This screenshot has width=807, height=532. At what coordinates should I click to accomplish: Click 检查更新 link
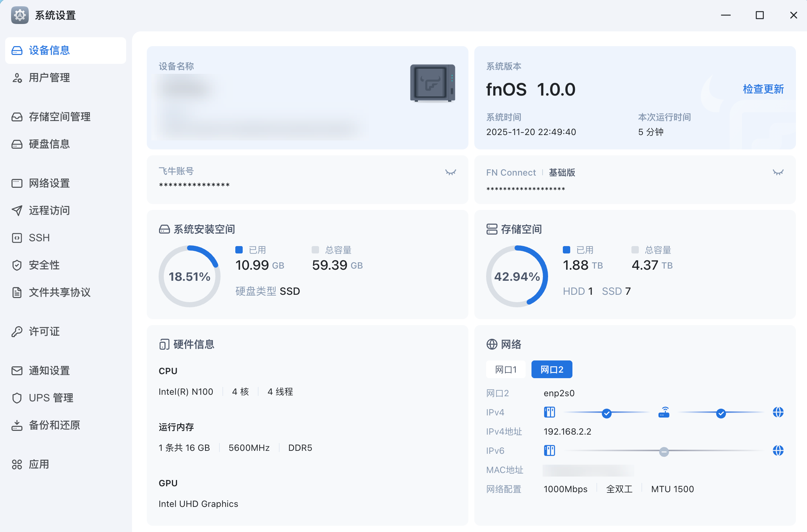(x=763, y=89)
